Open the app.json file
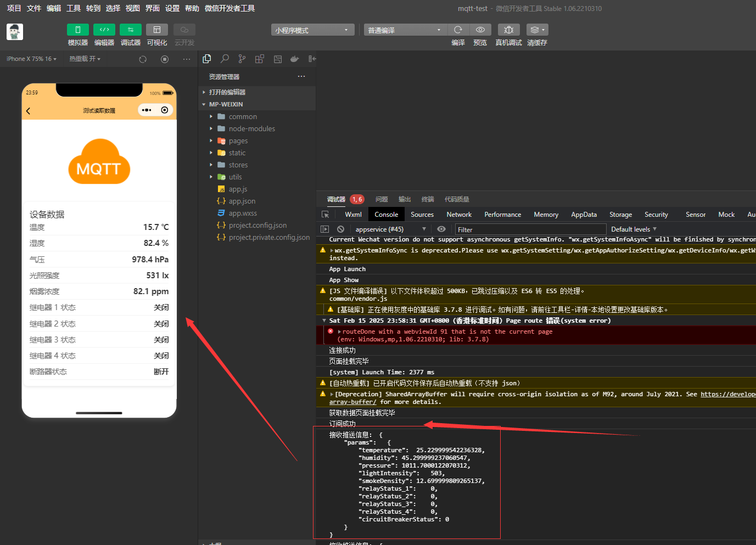 pos(242,201)
